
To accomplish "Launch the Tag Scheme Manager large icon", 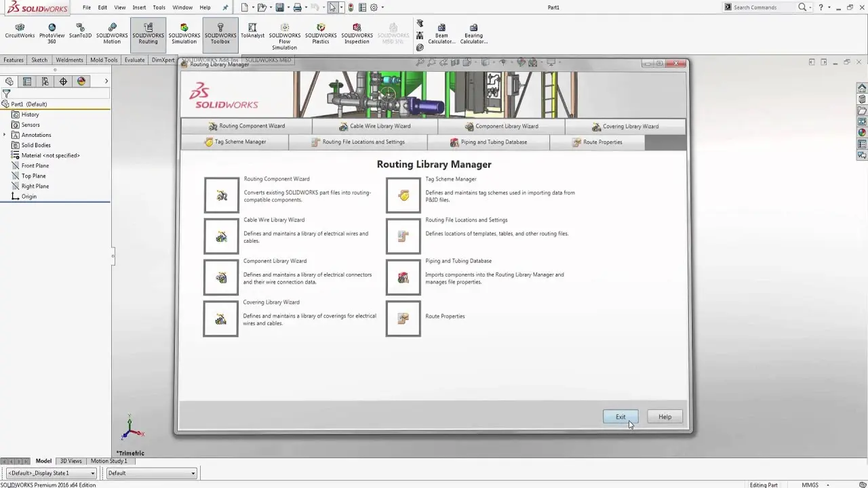I will [x=403, y=195].
